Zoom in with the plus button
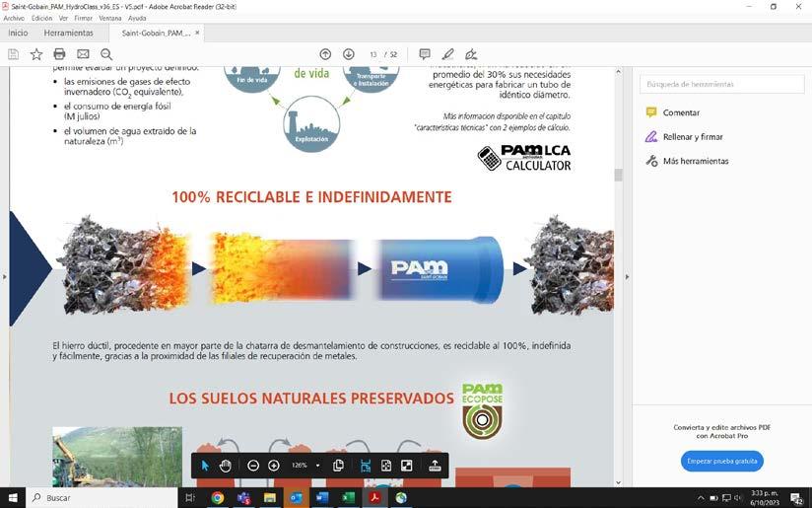812x508 pixels. click(x=274, y=466)
